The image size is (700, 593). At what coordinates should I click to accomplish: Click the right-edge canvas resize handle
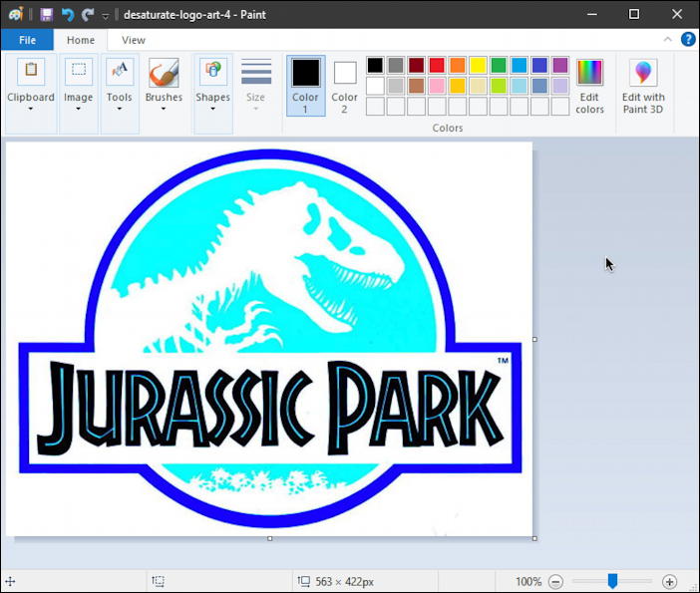click(x=534, y=340)
